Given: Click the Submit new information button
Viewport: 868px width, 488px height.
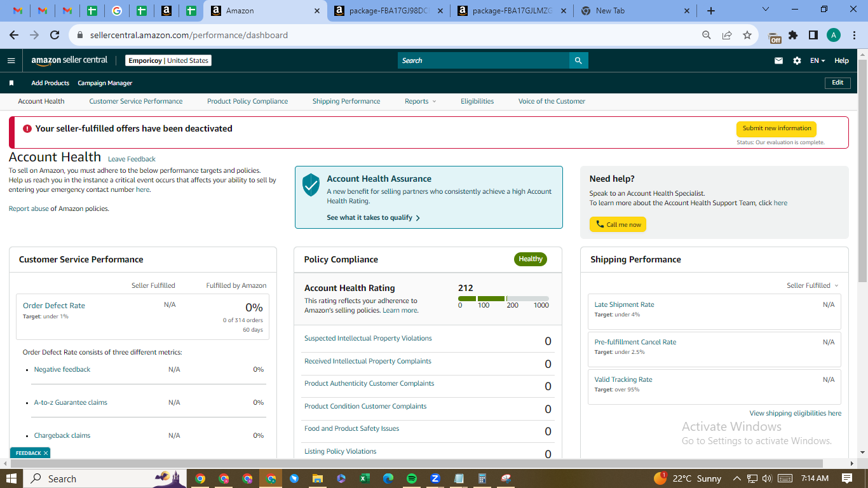Looking at the screenshot, I should coord(776,128).
